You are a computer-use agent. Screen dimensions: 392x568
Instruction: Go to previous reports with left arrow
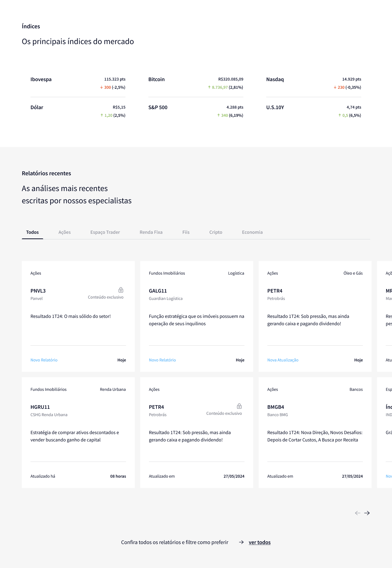(358, 513)
